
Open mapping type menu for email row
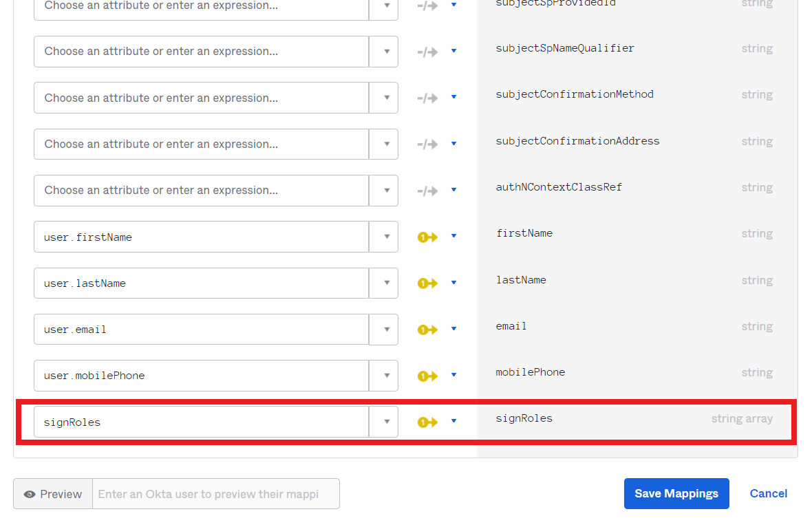[453, 328]
